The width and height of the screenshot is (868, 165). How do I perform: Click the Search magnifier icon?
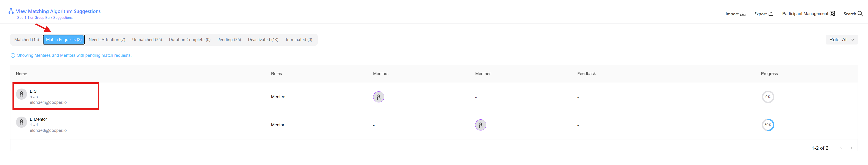[x=860, y=14]
